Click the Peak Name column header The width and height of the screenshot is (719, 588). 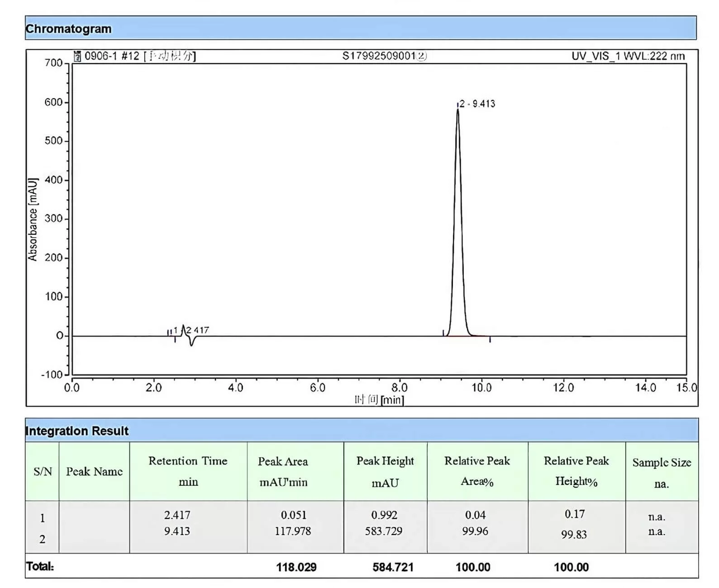[x=94, y=471]
